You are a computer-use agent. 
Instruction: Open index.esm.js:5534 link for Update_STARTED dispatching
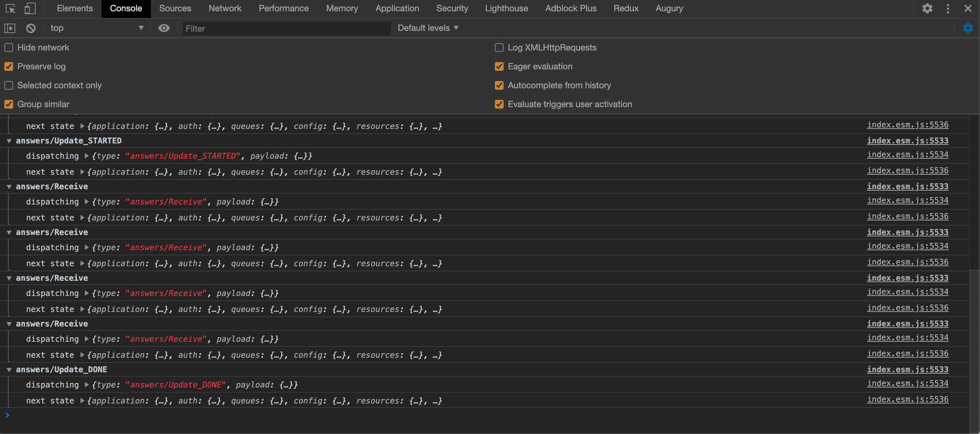click(908, 155)
